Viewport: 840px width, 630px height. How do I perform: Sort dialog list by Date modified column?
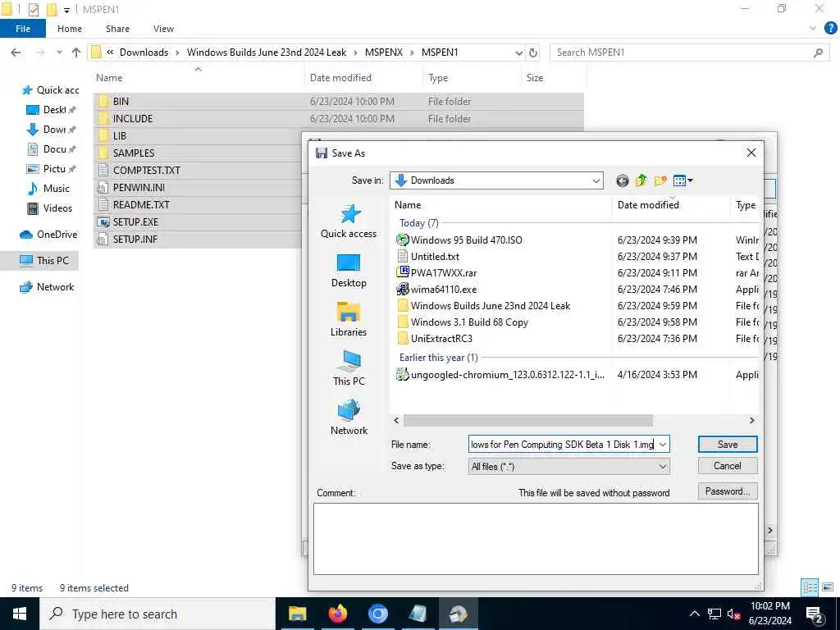coord(648,205)
